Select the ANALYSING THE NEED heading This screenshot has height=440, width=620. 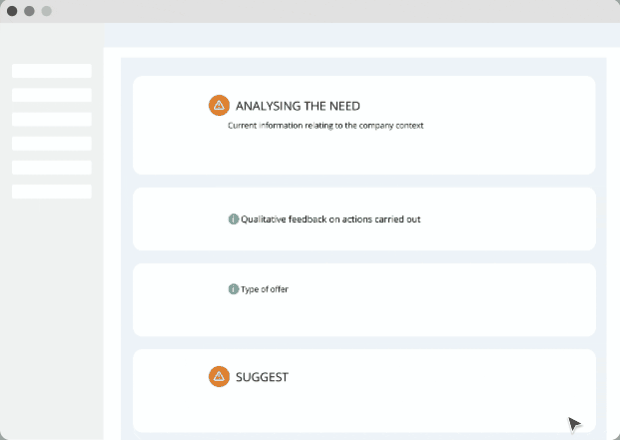click(x=297, y=105)
